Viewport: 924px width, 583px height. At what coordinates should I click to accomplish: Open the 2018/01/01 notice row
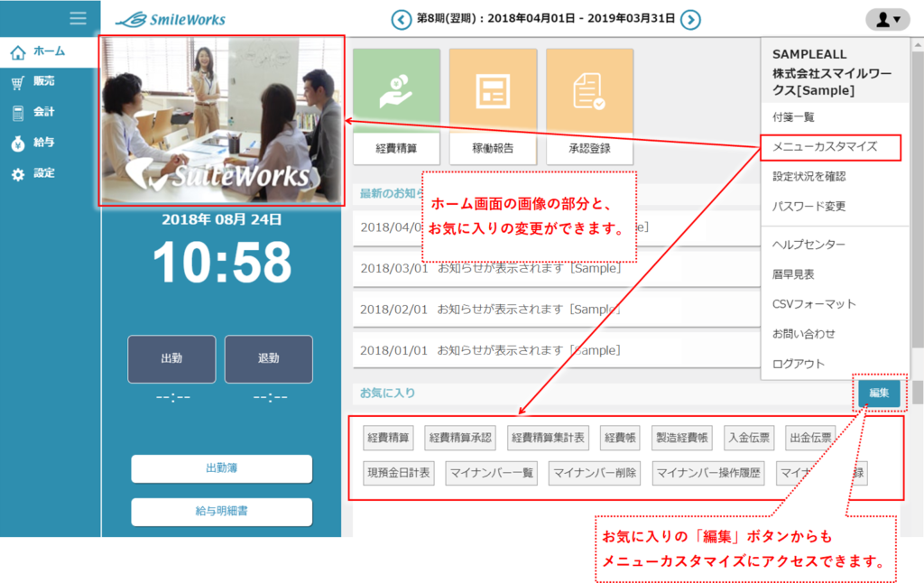coord(556,351)
